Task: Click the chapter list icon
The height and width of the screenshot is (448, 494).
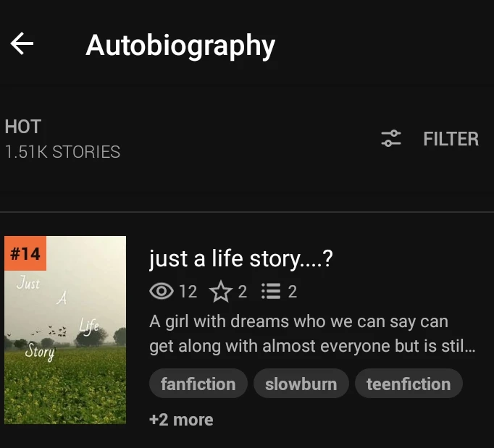Action: pyautogui.click(x=271, y=291)
